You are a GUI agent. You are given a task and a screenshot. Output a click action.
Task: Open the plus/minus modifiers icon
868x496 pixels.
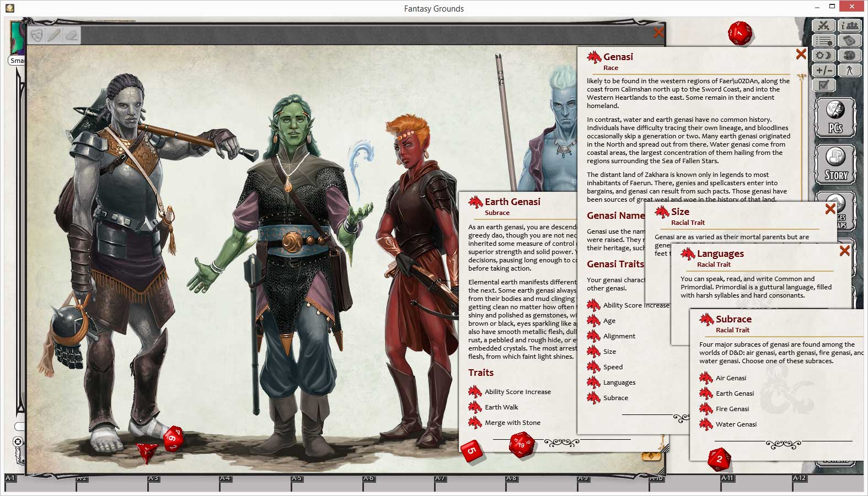(823, 71)
